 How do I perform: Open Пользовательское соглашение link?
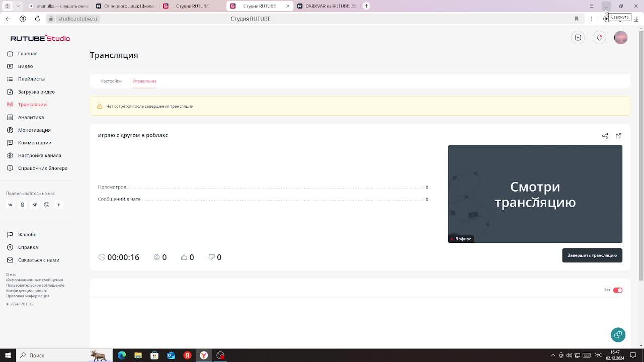[35, 285]
